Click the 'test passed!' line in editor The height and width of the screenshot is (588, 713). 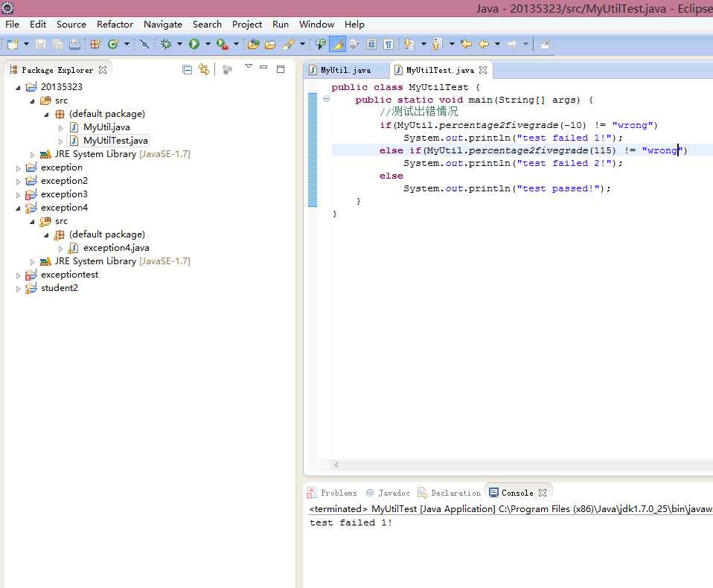click(x=507, y=188)
